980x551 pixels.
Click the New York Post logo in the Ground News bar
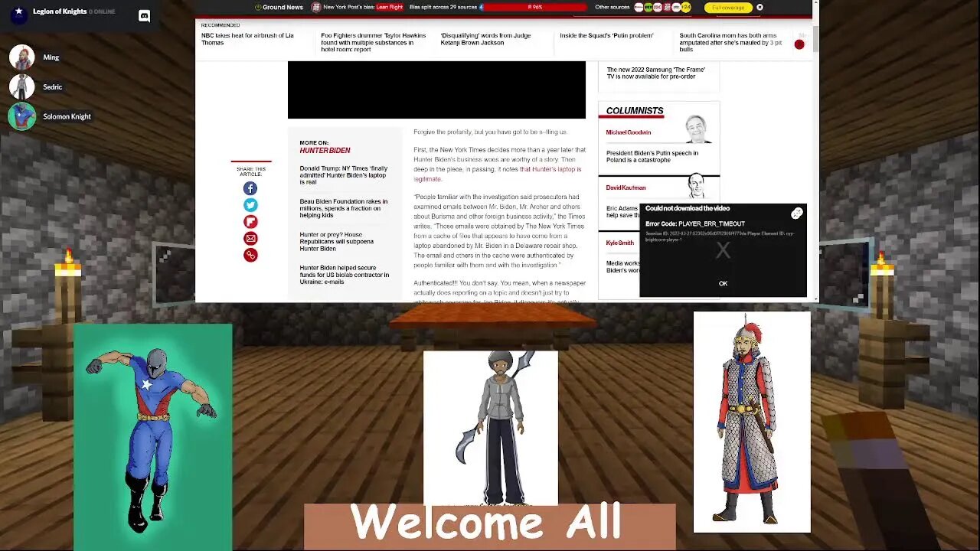click(315, 8)
